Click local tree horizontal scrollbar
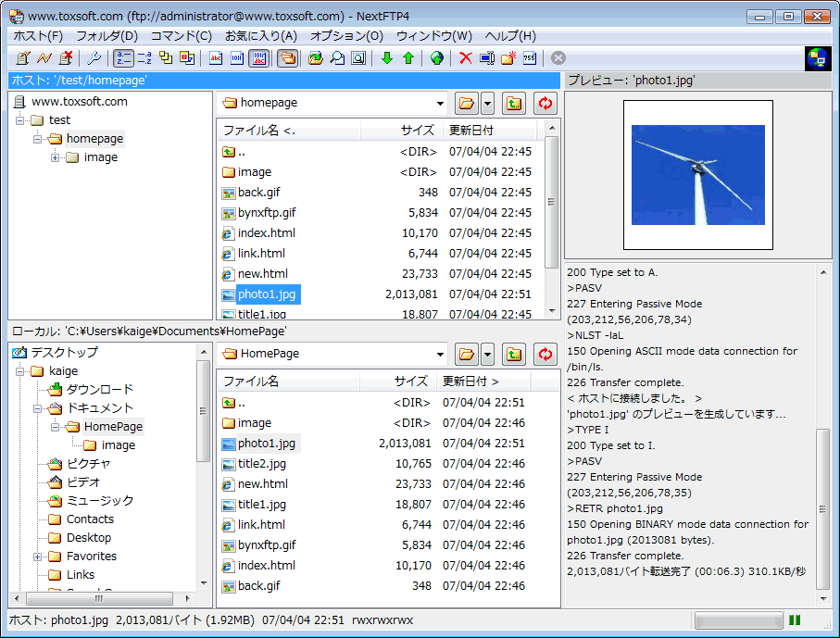 102,598
